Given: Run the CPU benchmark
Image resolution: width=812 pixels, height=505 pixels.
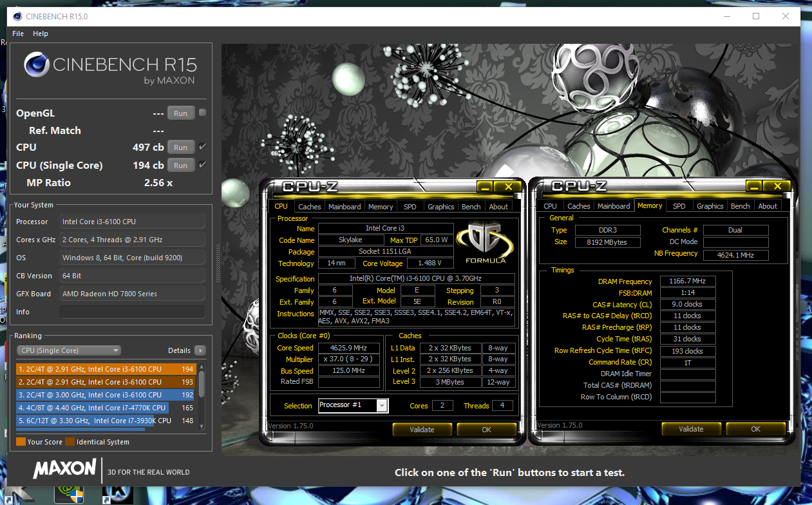Looking at the screenshot, I should [181, 148].
